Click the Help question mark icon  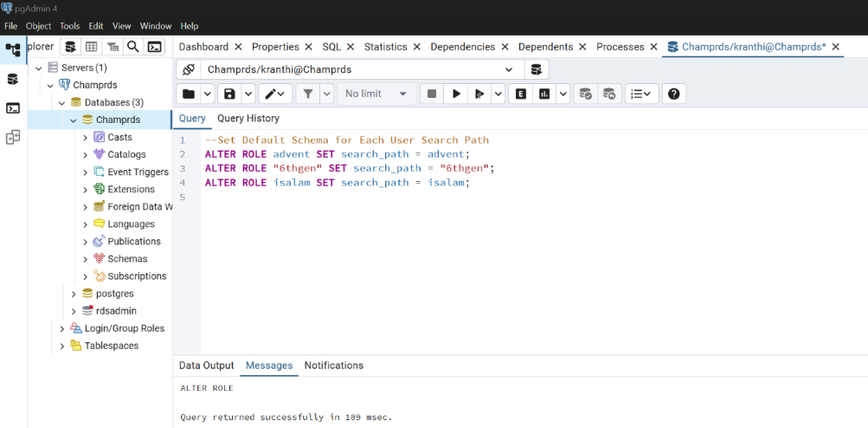(x=673, y=94)
